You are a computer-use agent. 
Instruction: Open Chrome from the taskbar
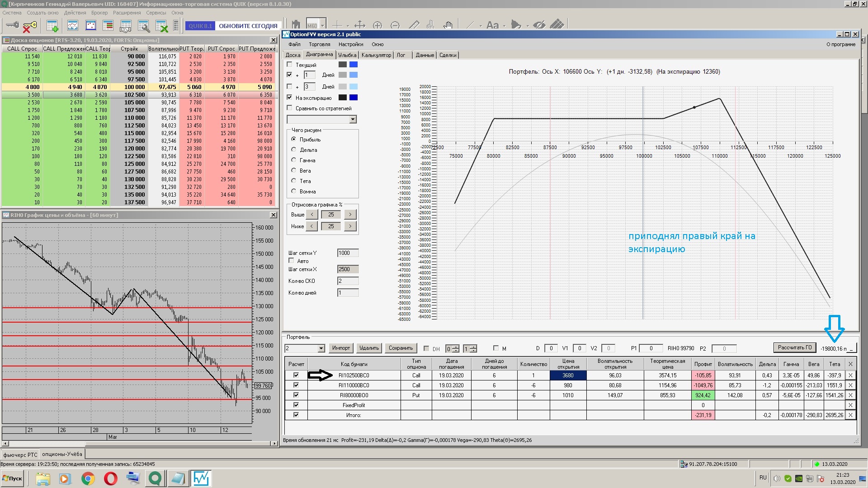tap(88, 479)
